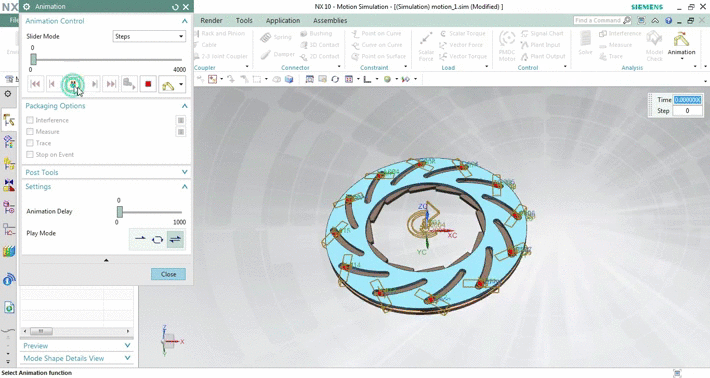The width and height of the screenshot is (710, 378).
Task: Click the Scalar Force tool
Action: click(426, 46)
